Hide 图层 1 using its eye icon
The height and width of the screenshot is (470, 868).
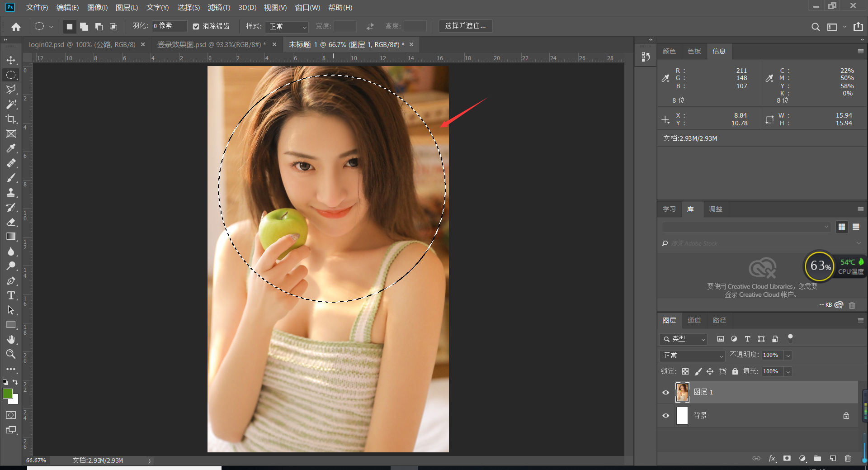pyautogui.click(x=666, y=392)
